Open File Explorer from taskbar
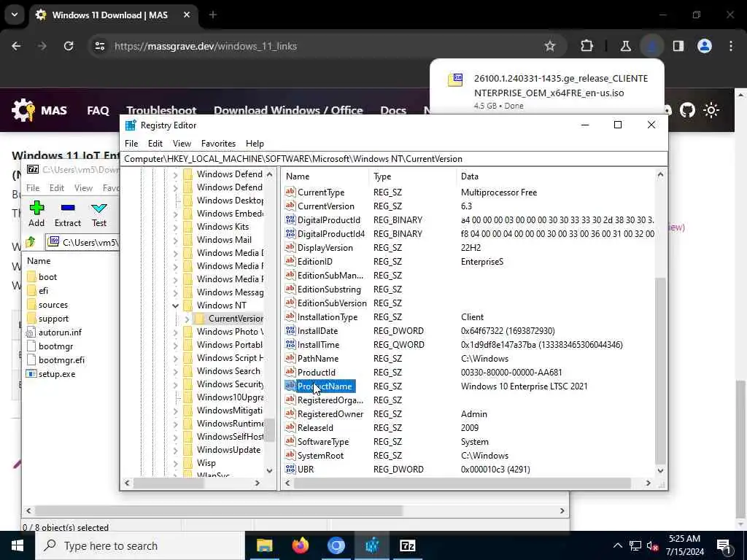This screenshot has width=747, height=560. coord(264,545)
